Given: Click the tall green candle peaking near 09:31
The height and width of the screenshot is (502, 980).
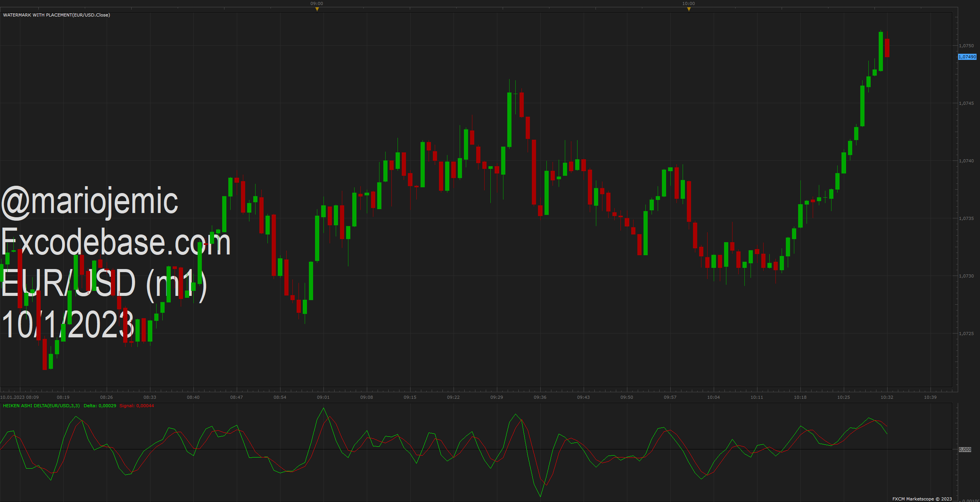Looking at the screenshot, I should click(509, 120).
